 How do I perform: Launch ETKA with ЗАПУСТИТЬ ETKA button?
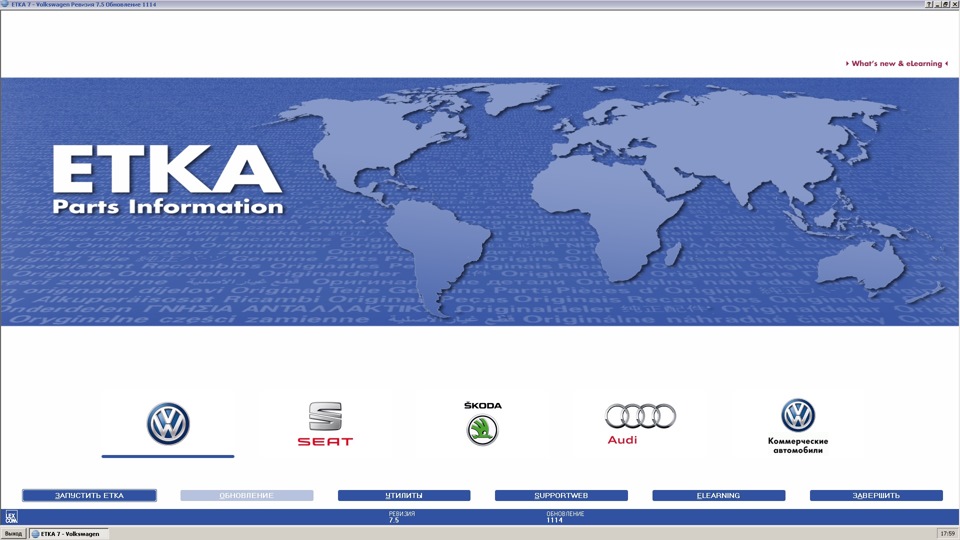89,495
